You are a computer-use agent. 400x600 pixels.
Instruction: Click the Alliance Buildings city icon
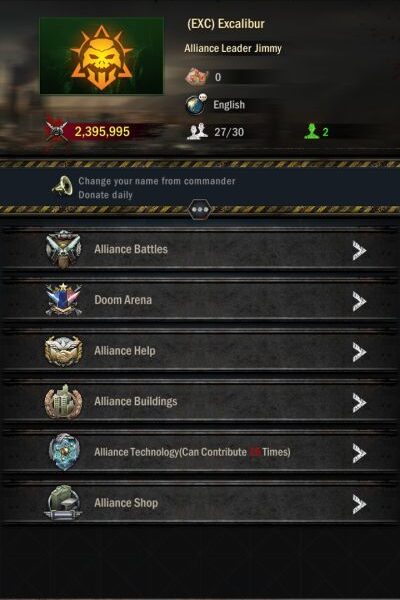(x=63, y=401)
